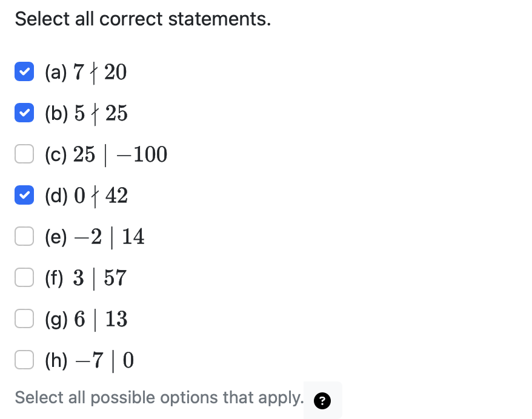Open the help bubble near the footer

click(x=322, y=401)
